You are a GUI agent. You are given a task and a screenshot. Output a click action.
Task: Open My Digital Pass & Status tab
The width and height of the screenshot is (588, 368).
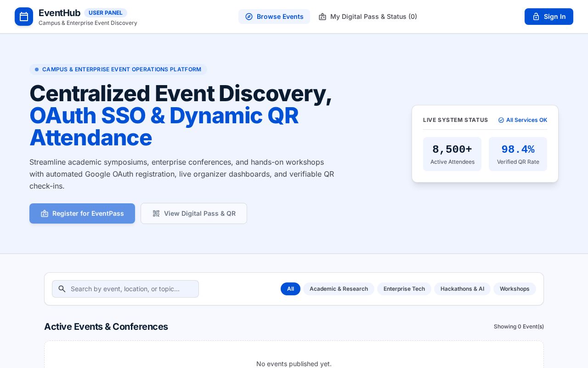tap(368, 17)
